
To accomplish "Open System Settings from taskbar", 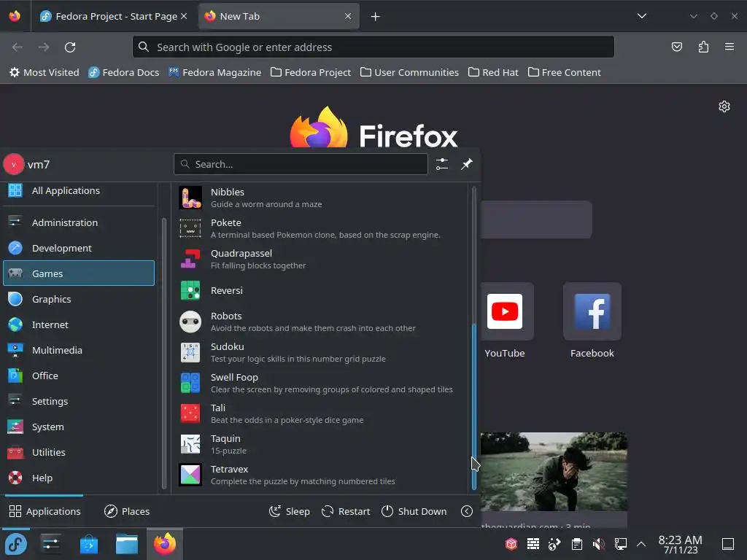I will pyautogui.click(x=50, y=544).
